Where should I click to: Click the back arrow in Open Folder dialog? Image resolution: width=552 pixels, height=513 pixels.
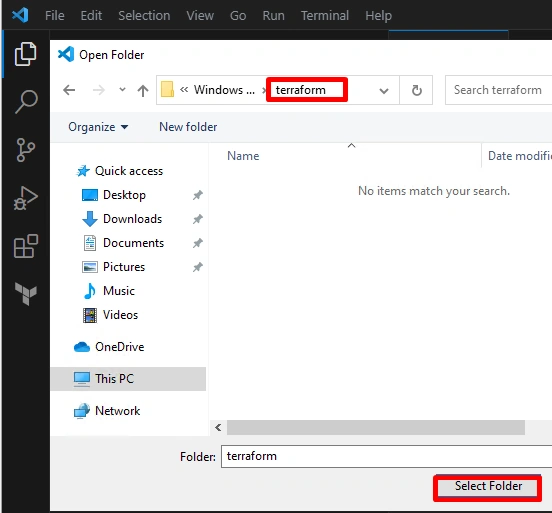(x=69, y=90)
